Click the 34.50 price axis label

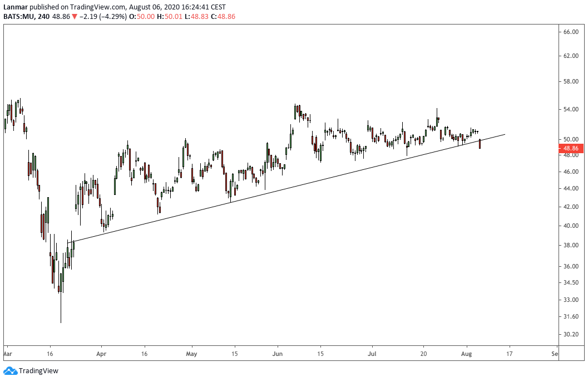click(x=571, y=282)
